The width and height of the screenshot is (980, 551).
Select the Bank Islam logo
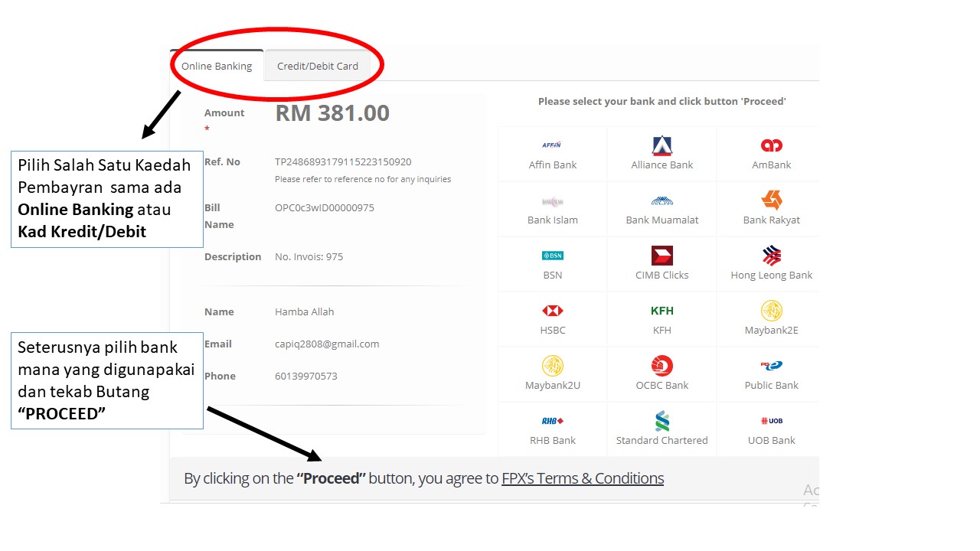[552, 201]
